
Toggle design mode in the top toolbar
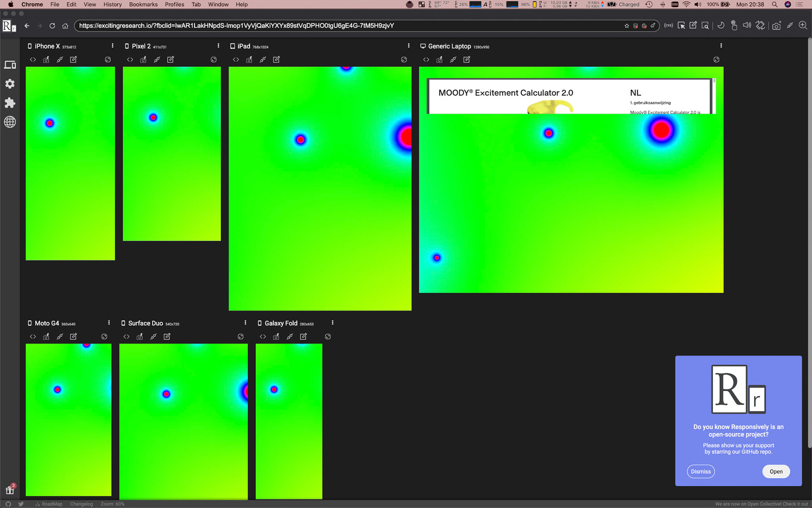pos(693,25)
